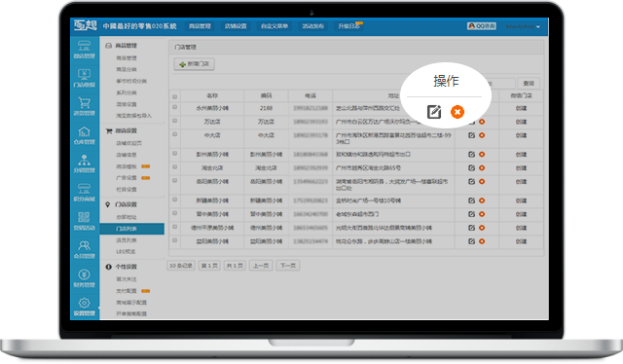Image resolution: width=623 pixels, height=364 pixels.
Task: Click the large orange delete X icon
Action: point(458,112)
